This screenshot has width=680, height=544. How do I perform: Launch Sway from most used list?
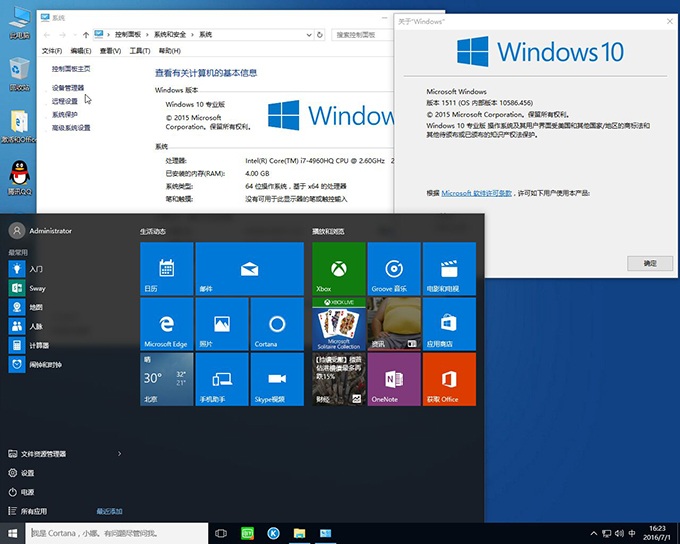37,288
